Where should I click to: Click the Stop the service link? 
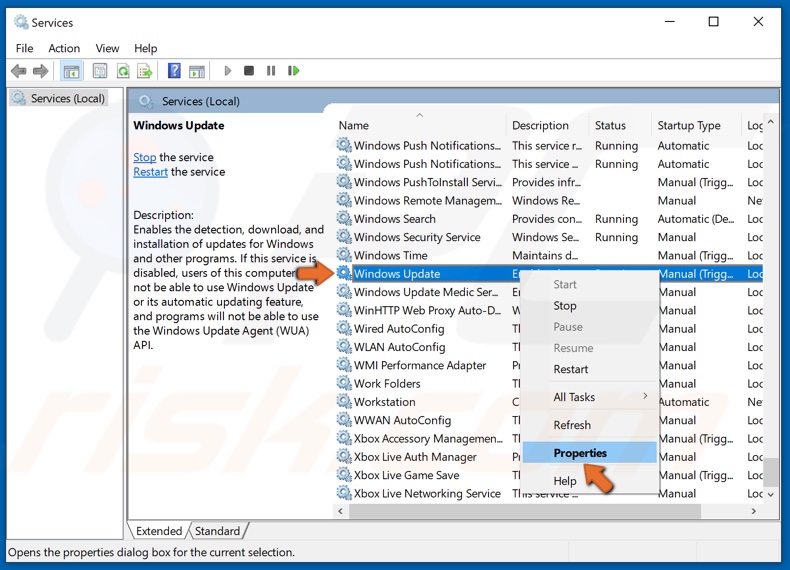pyautogui.click(x=145, y=157)
